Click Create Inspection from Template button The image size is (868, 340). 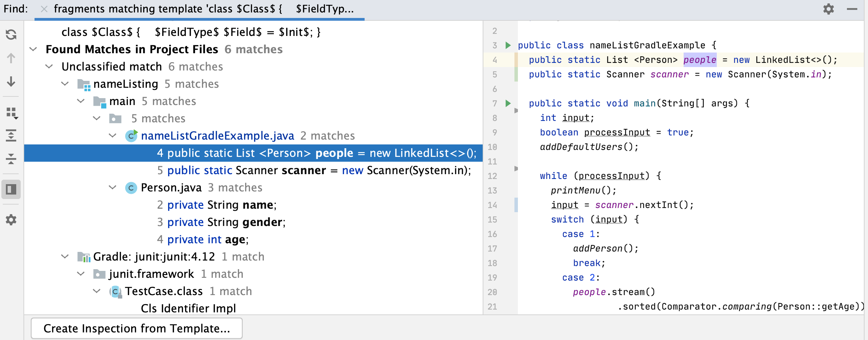[137, 328]
